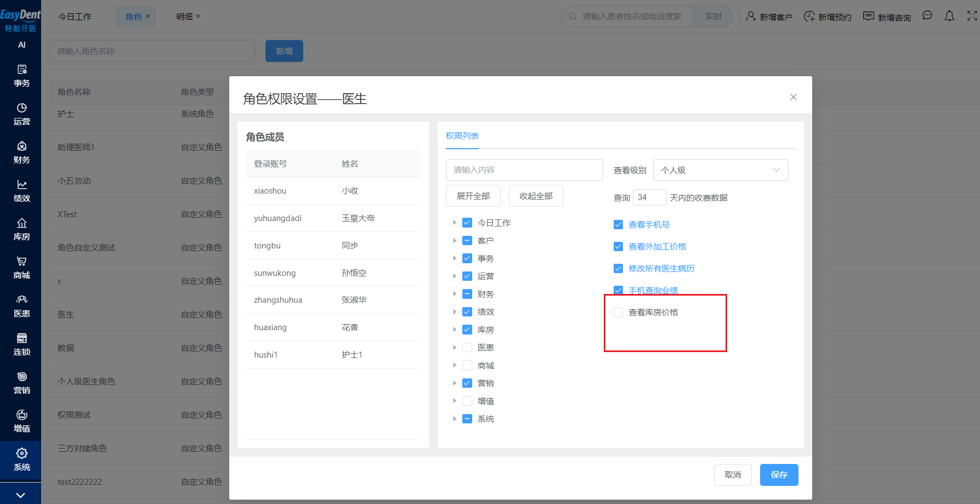
Task: Select 护士 role row in background list
Action: click(139, 114)
